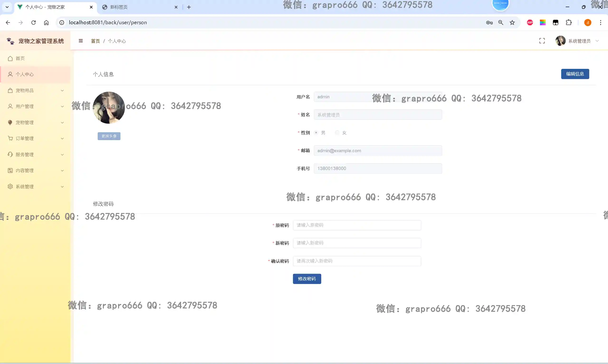Go to 首页 in the sidebar
This screenshot has height=364, width=608.
pos(20,58)
